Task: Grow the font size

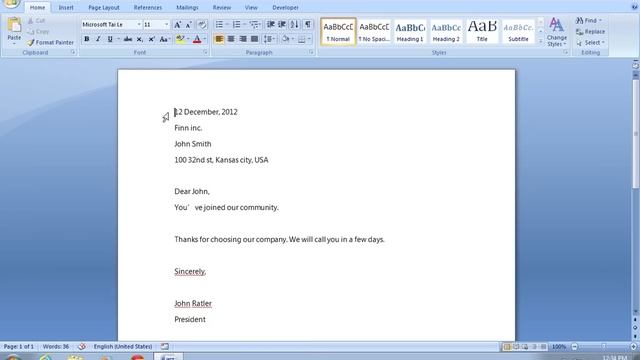Action: click(178, 25)
